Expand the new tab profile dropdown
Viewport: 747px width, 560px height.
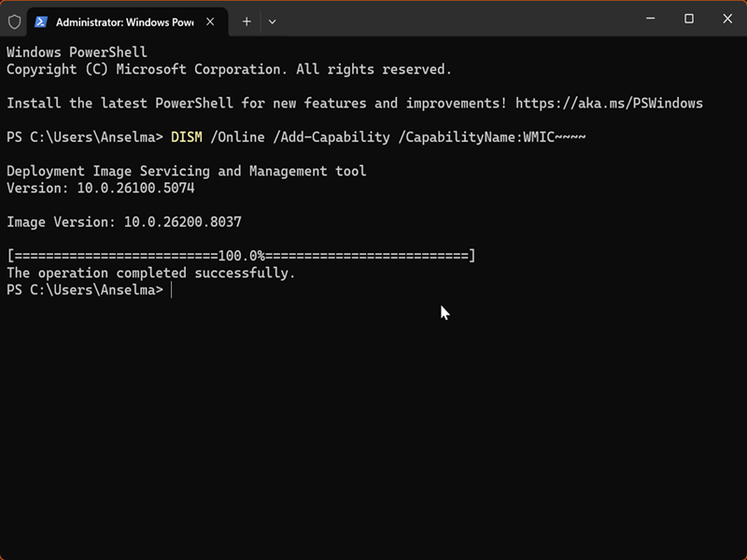pos(272,21)
